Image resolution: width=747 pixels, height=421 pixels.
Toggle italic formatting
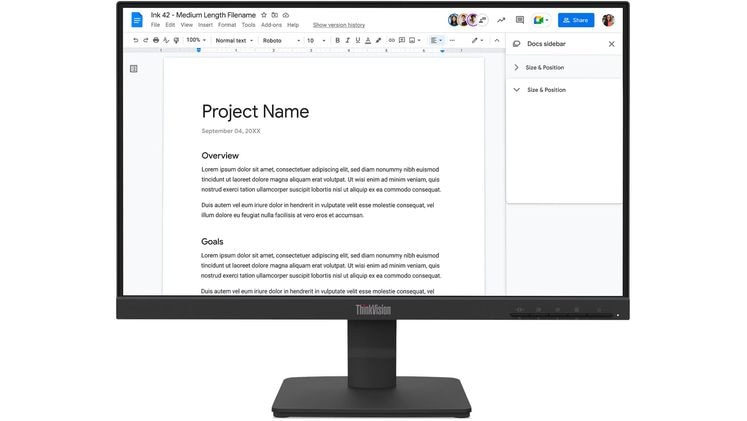point(347,41)
